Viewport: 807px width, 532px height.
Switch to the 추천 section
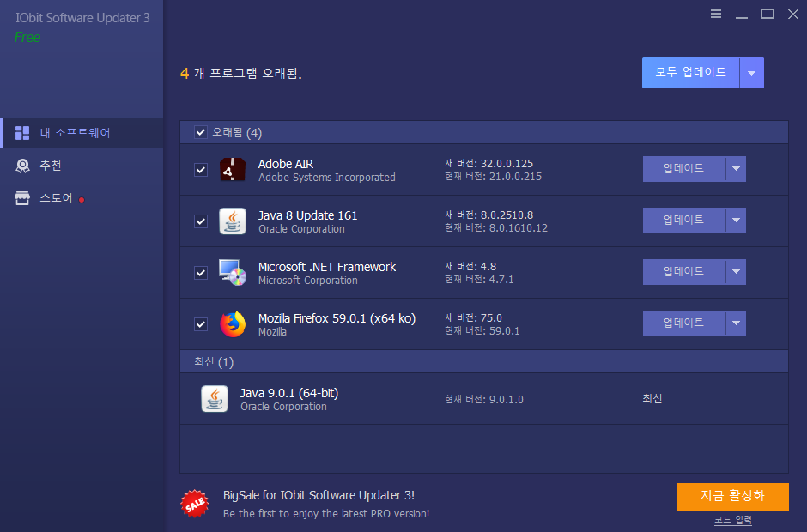[82, 166]
